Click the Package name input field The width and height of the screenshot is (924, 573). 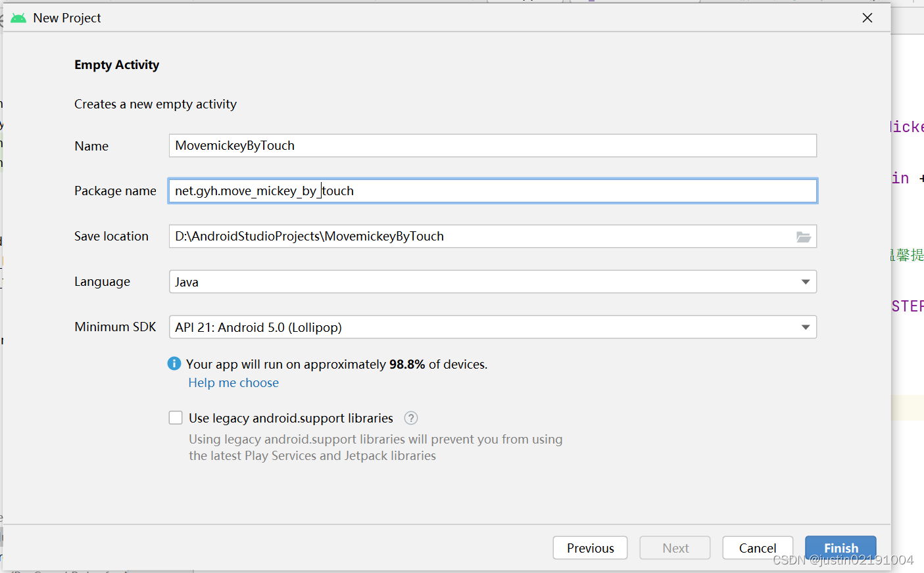click(x=493, y=191)
